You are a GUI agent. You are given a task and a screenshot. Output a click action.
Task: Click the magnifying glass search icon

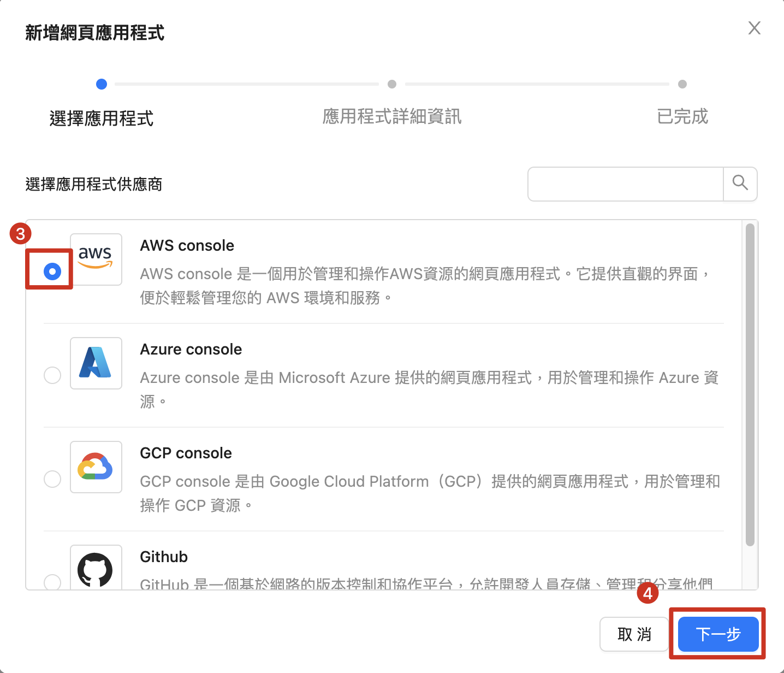[740, 184]
